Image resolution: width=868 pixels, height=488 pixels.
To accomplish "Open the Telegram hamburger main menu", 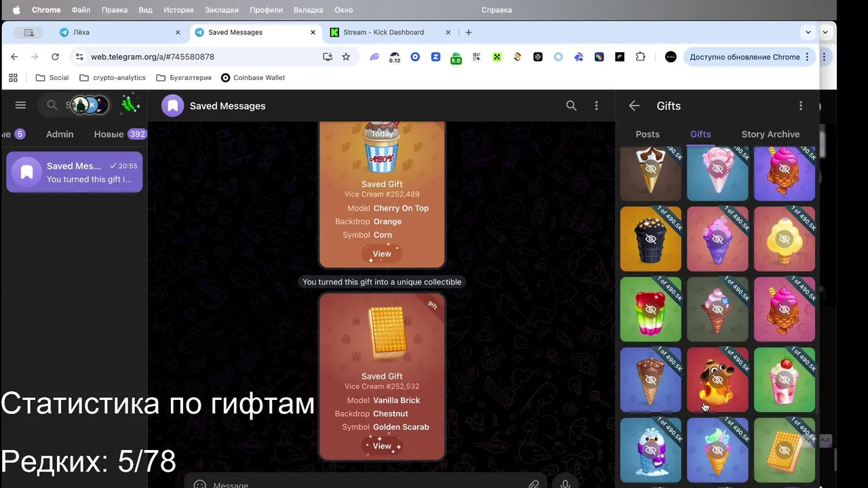I will pos(20,105).
